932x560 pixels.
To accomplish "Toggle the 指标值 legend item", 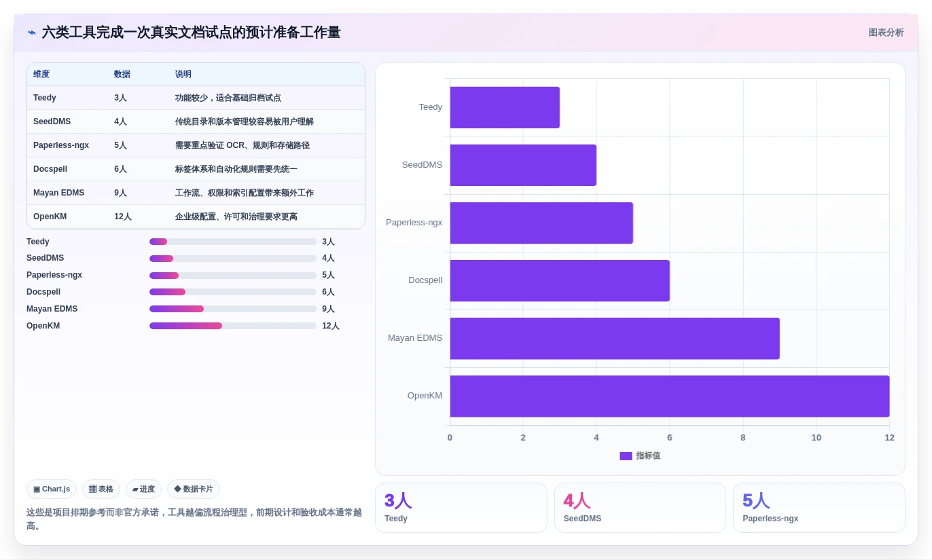I will (640, 455).
